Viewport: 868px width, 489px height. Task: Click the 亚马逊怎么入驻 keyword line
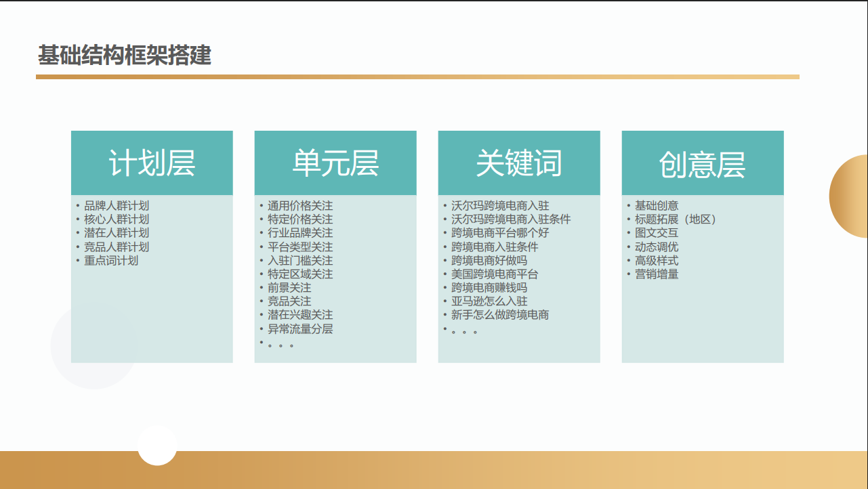coord(489,301)
